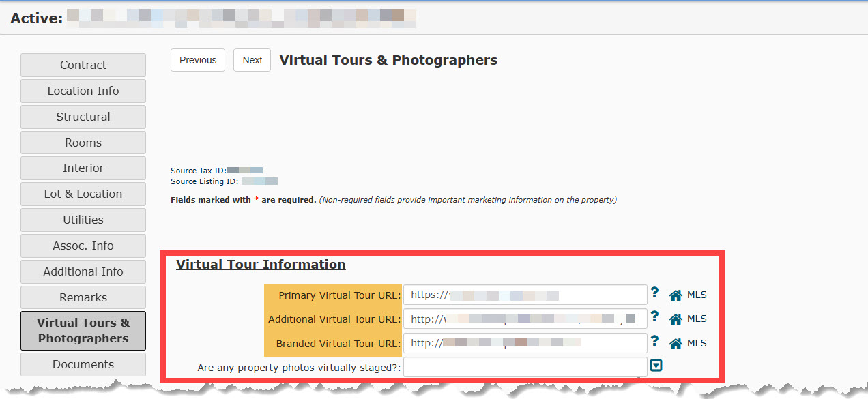The image size is (868, 399).
Task: Click MLS house icon beside Branded Tour URL
Action: coord(676,343)
